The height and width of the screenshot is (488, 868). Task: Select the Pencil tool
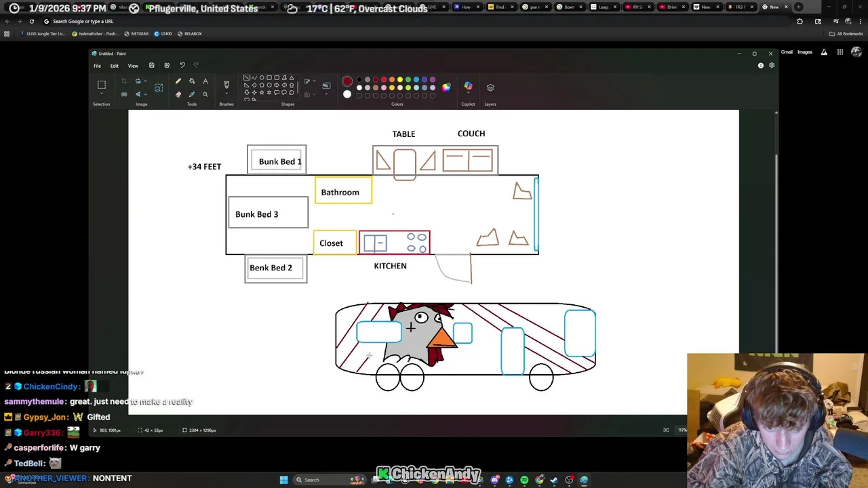(178, 81)
